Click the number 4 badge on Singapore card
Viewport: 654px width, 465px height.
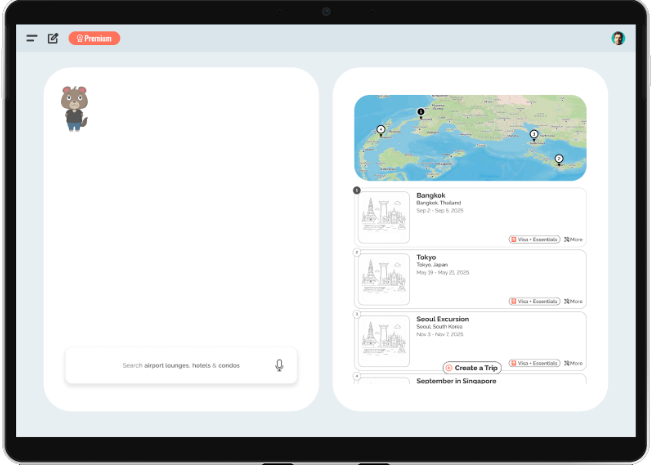pos(357,376)
